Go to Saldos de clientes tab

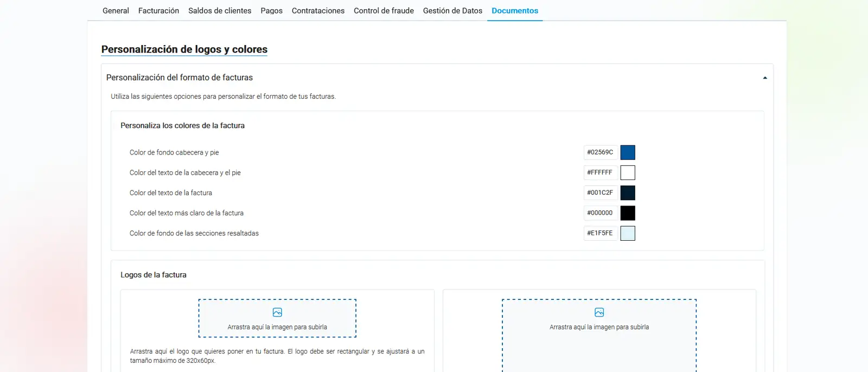pyautogui.click(x=220, y=11)
